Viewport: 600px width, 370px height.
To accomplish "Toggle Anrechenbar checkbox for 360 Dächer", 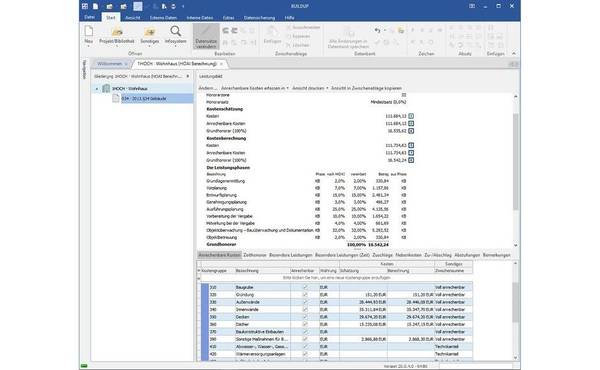I will click(x=305, y=324).
